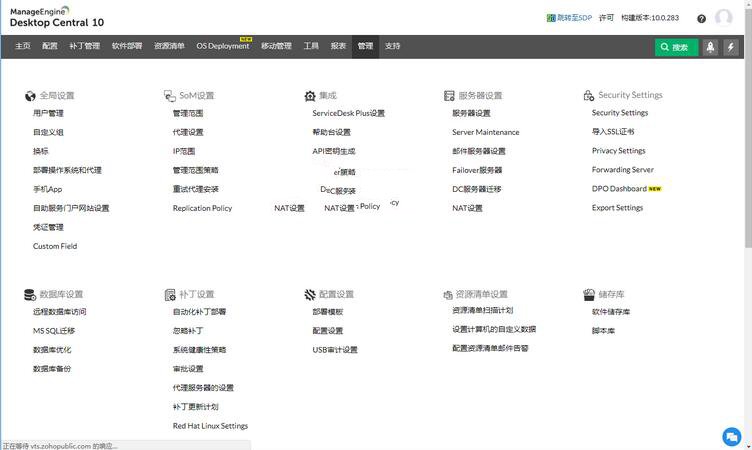The height and width of the screenshot is (450, 752).
Task: Click the 许可 license link
Action: click(x=606, y=18)
